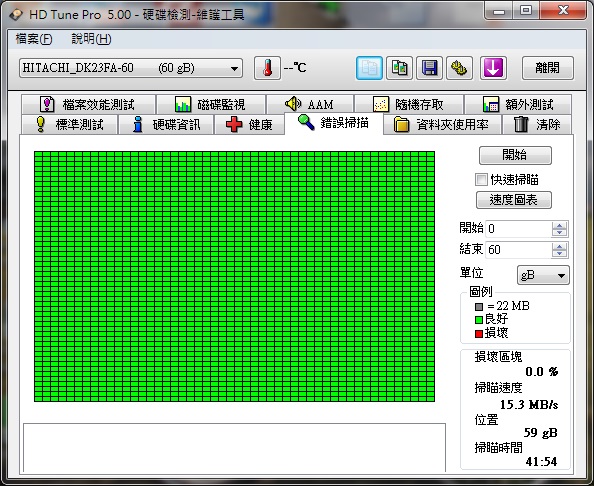Open the 檔案(F) menu
The image size is (594, 486).
34,39
